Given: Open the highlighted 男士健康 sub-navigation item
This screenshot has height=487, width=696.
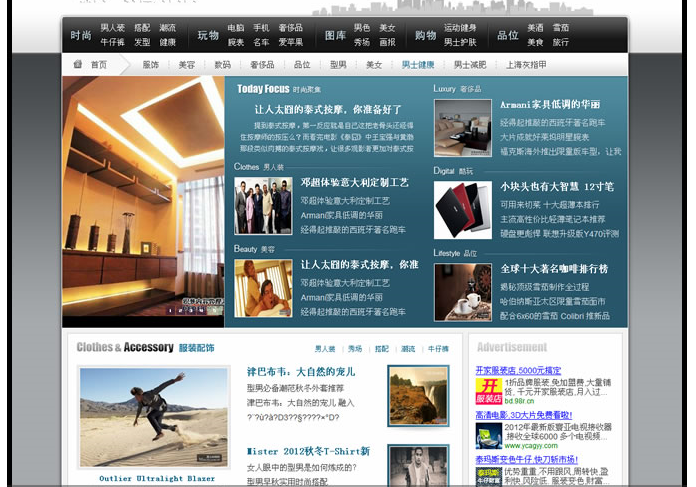Looking at the screenshot, I should pyautogui.click(x=418, y=65).
